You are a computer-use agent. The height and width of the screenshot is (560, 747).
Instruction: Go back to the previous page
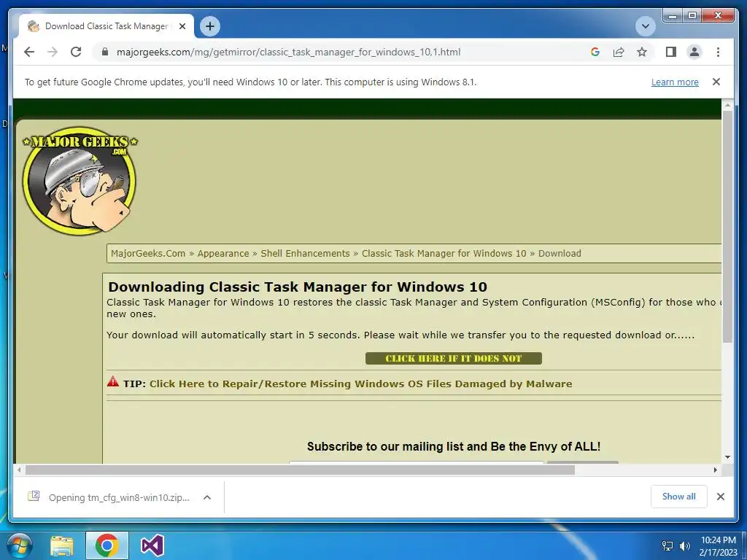click(29, 52)
